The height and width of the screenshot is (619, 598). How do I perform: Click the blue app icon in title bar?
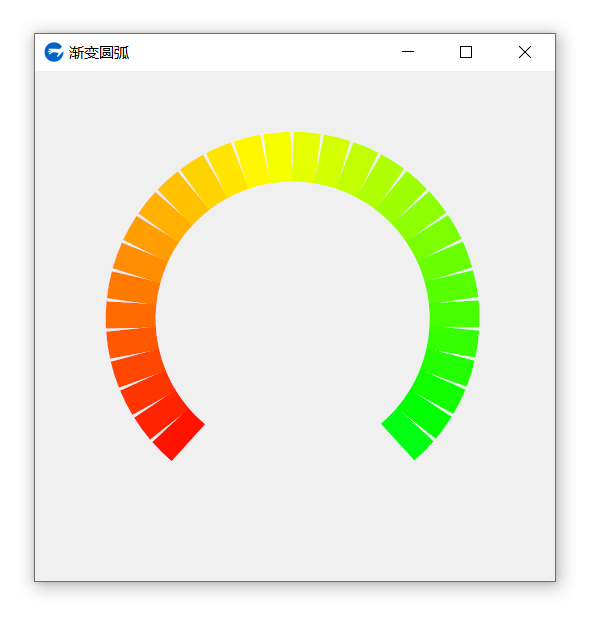54,52
